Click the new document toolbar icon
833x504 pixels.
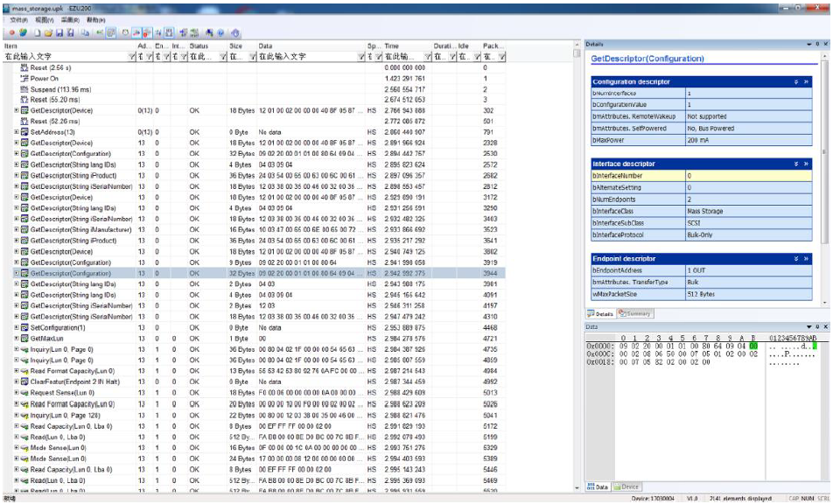(35, 32)
